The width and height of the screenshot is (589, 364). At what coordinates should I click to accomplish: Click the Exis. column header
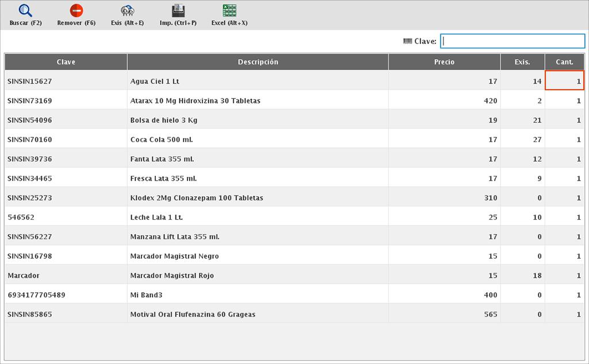click(x=522, y=62)
